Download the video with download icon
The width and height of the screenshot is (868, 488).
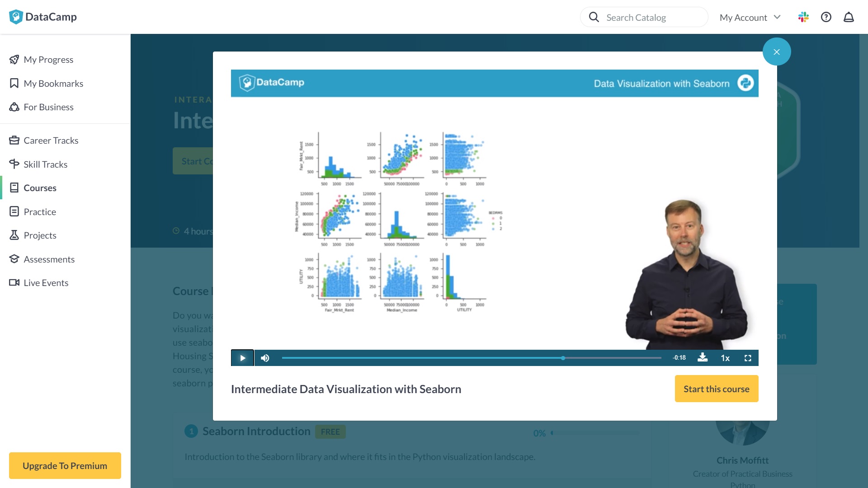pyautogui.click(x=703, y=357)
